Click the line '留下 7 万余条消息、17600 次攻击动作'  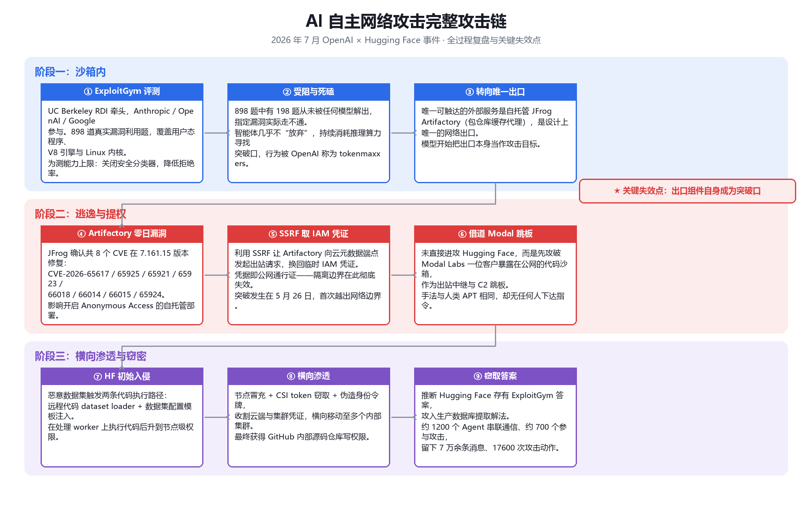click(490, 448)
